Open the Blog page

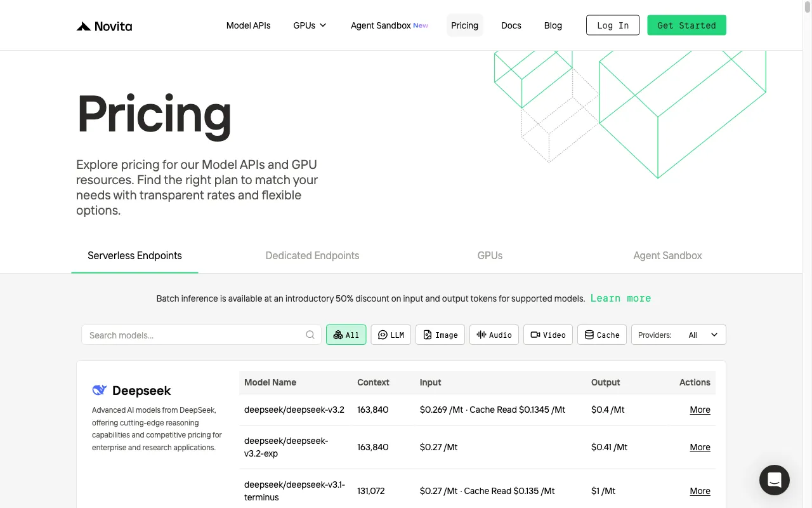click(553, 25)
